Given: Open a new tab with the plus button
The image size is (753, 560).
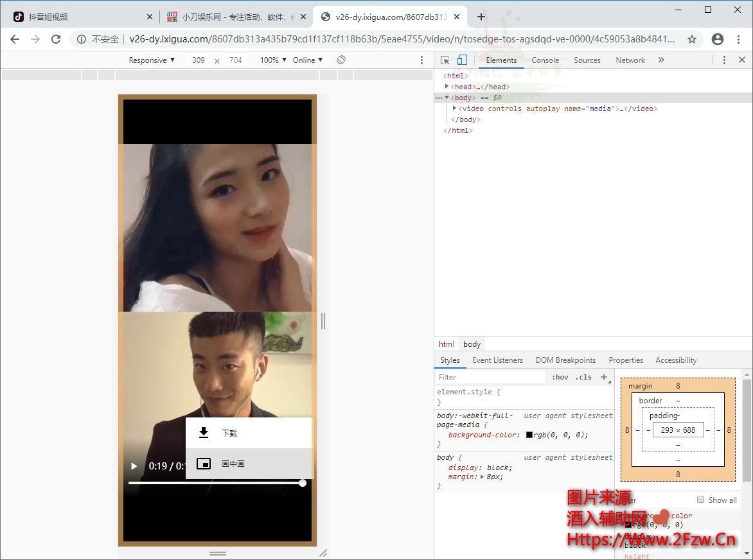Looking at the screenshot, I should (x=481, y=17).
